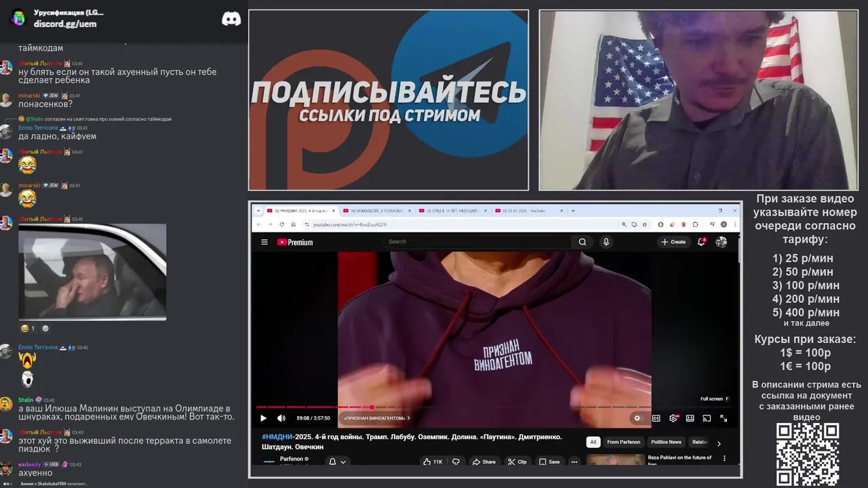
Task: Open Reza Pahlavi recommended video thumbnail
Action: pos(615,460)
